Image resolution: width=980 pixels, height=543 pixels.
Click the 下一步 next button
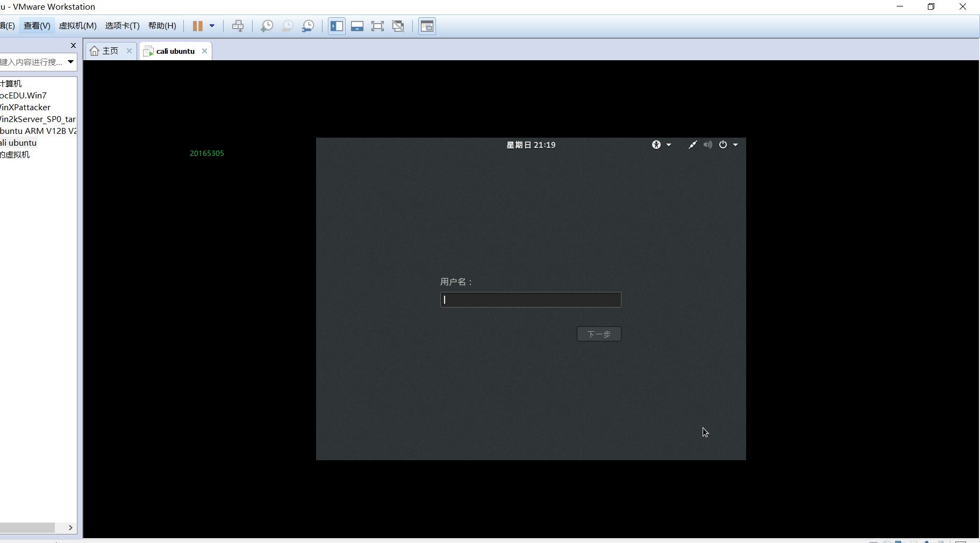pos(599,334)
